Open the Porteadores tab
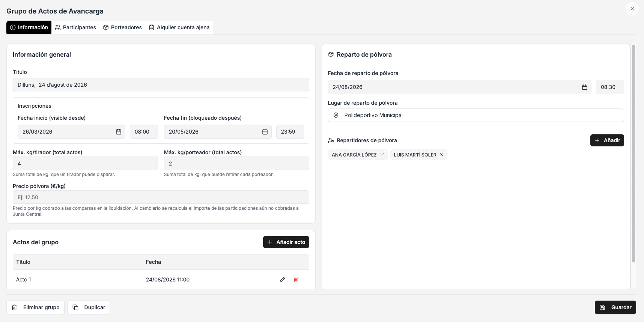 122,27
